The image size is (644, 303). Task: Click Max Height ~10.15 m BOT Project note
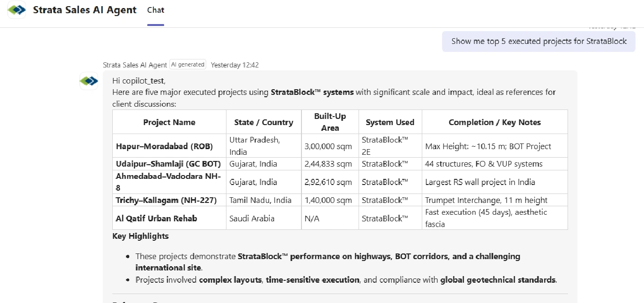click(x=495, y=146)
